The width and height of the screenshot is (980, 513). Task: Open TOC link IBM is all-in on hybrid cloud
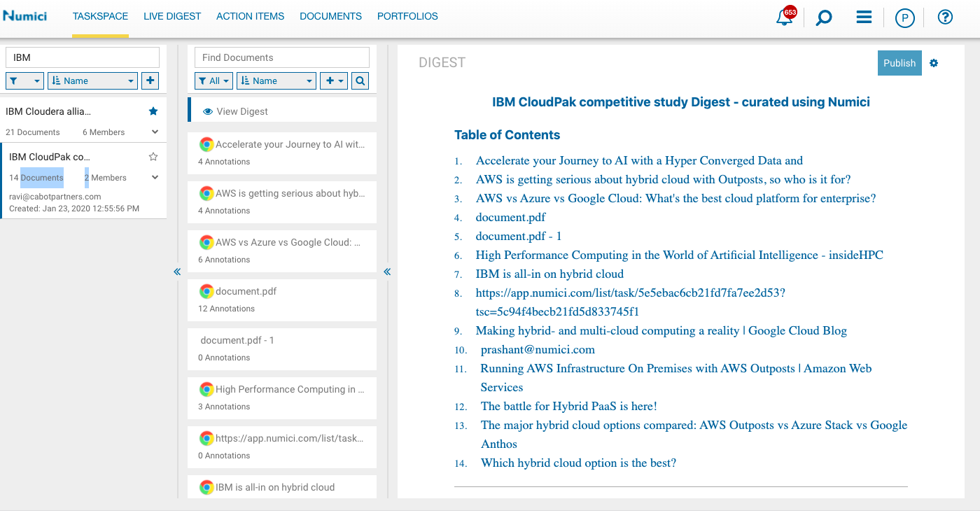549,274
